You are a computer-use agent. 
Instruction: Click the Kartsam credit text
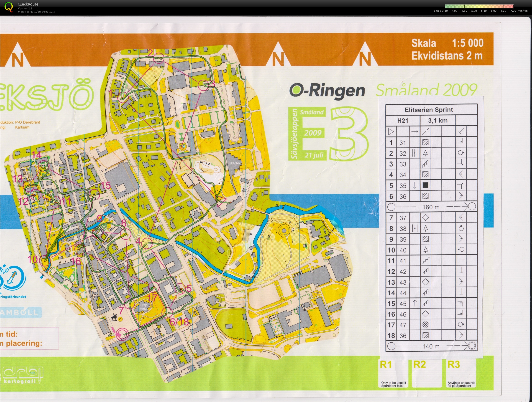pyautogui.click(x=22, y=127)
